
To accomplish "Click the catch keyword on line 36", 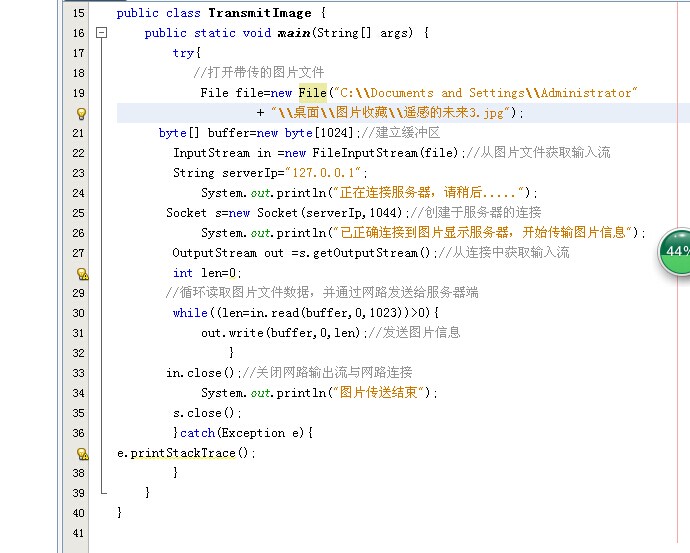I will (198, 433).
